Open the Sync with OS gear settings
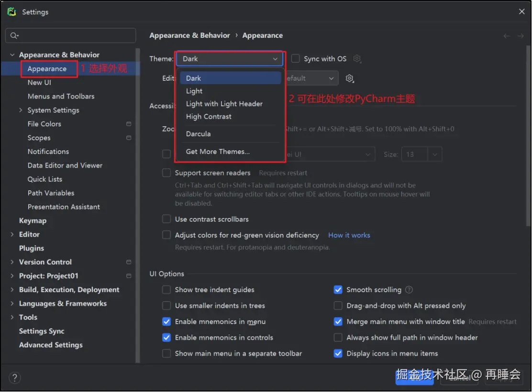This screenshot has width=532, height=392. pos(357,59)
